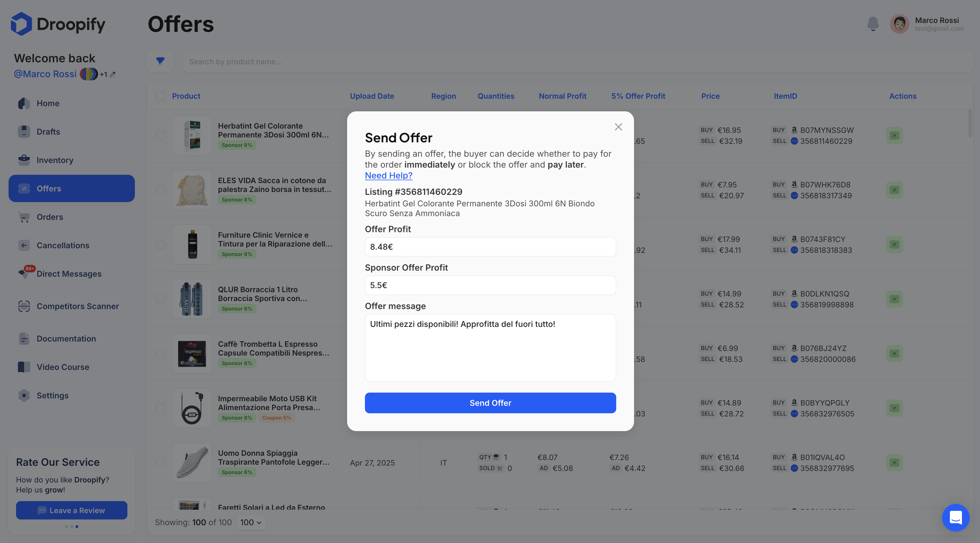
Task: Open Inventory in sidebar
Action: coord(71,160)
